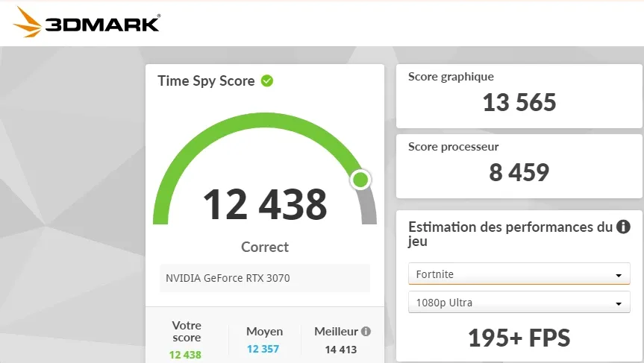644x363 pixels.
Task: Expand the 1080p Ultra resolution dropdown
Action: tap(519, 303)
